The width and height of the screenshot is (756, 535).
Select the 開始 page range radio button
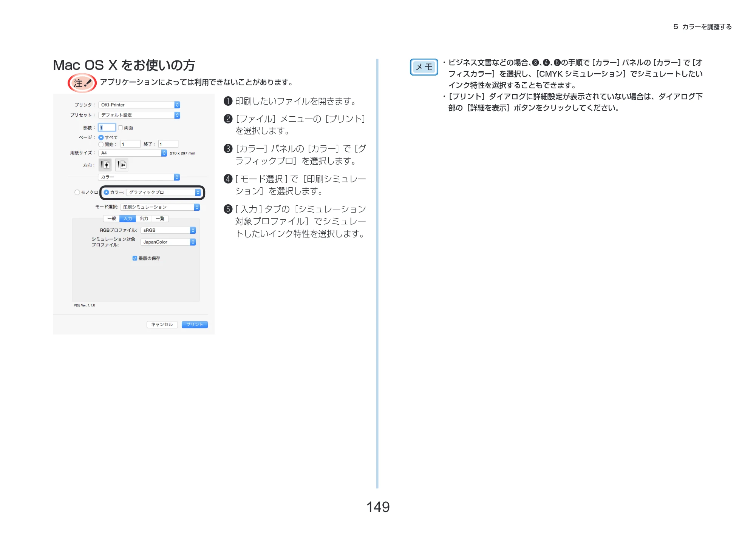point(101,144)
